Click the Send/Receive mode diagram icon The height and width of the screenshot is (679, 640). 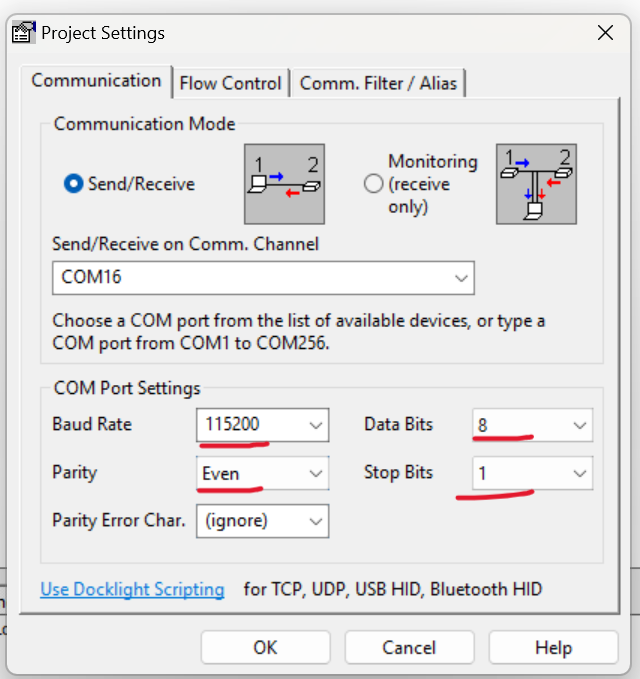click(x=285, y=184)
